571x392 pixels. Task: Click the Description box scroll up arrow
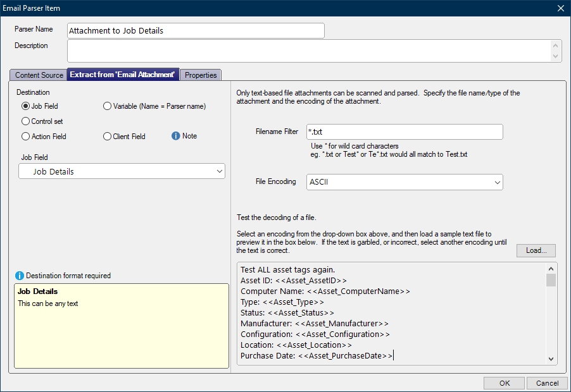555,46
